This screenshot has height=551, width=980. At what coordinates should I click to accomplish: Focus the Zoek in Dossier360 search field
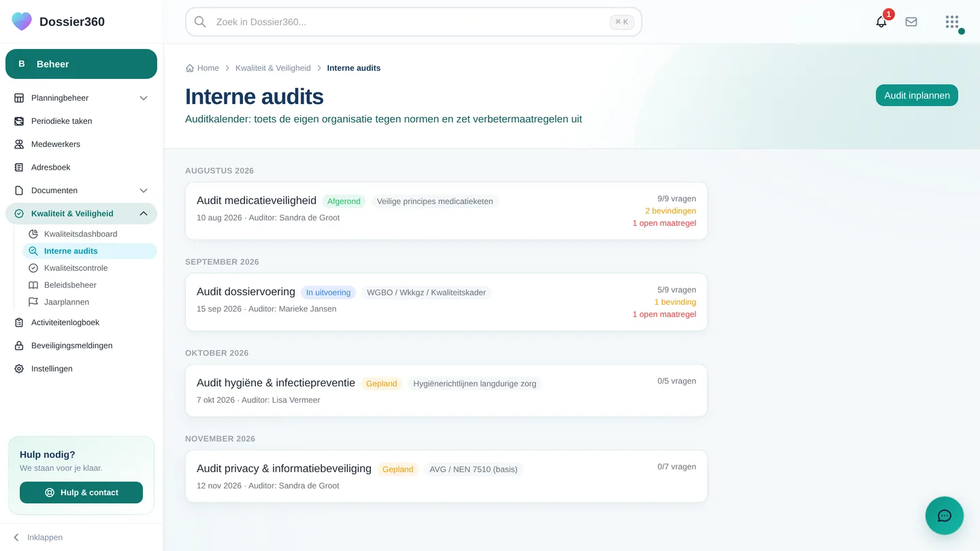413,22
